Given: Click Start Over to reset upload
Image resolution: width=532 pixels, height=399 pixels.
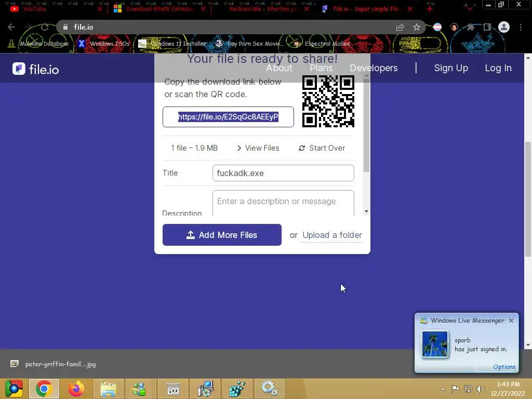Looking at the screenshot, I should point(322,148).
